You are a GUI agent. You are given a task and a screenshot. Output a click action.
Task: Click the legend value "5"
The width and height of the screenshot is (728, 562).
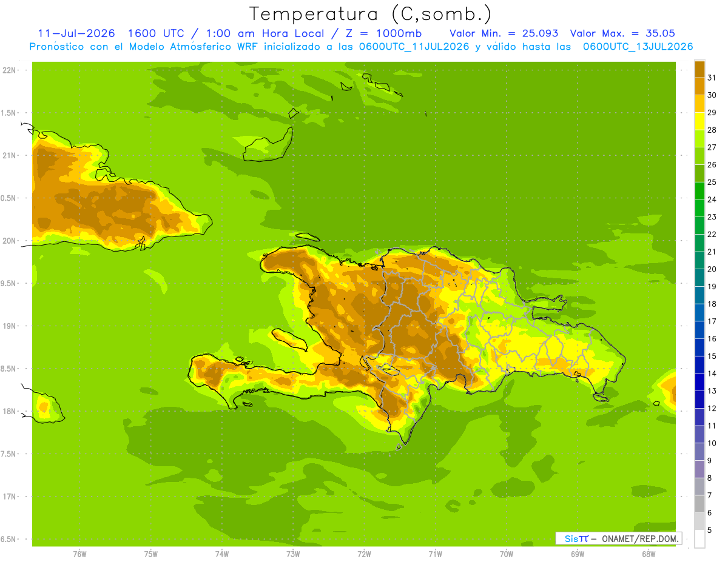[709, 530]
